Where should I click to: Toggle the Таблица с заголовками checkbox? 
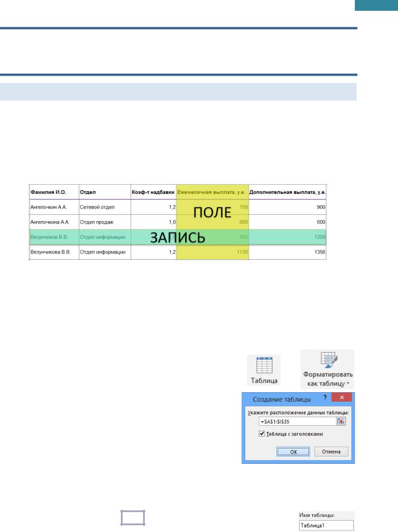(x=262, y=434)
